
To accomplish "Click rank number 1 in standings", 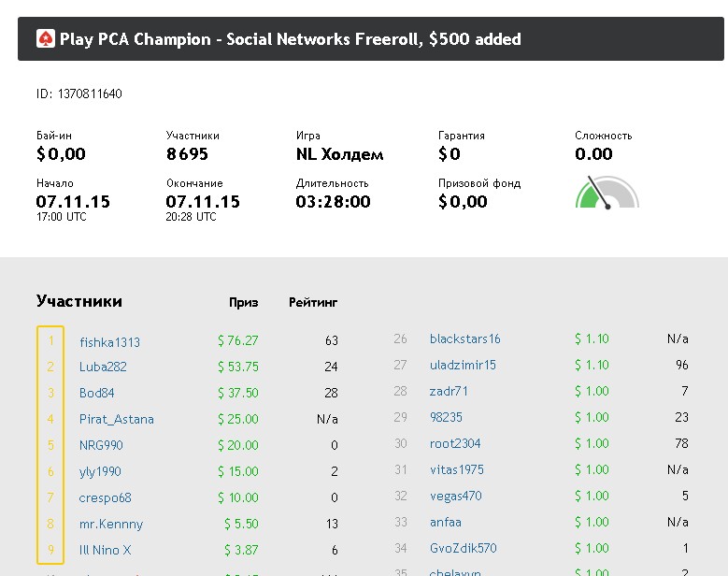I will [50, 340].
